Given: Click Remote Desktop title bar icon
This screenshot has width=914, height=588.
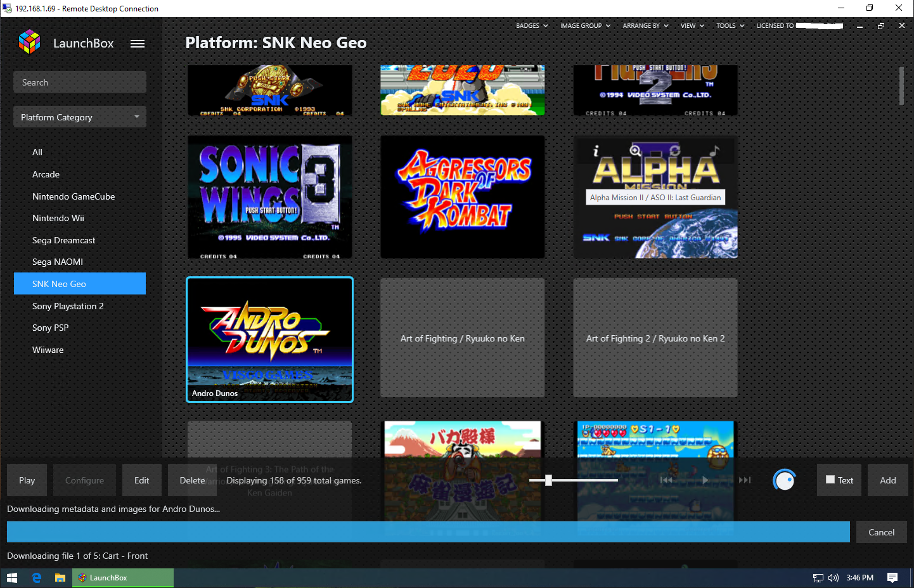Looking at the screenshot, I should pos(8,8).
